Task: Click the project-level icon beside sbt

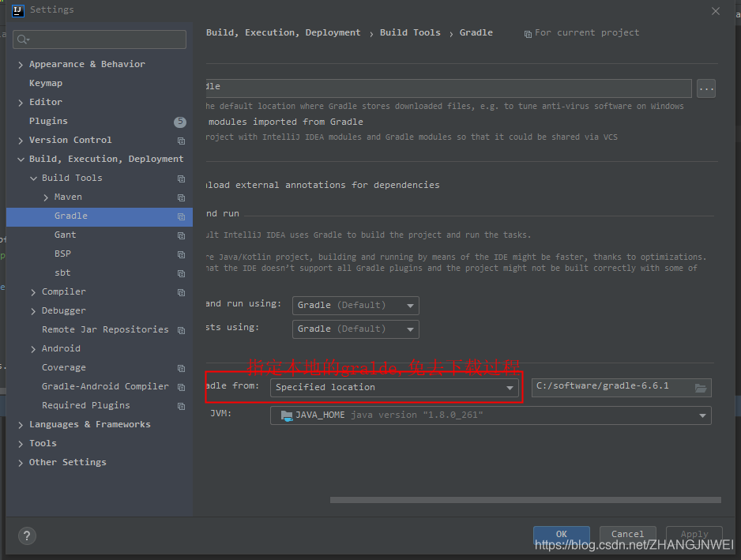Action: point(181,273)
